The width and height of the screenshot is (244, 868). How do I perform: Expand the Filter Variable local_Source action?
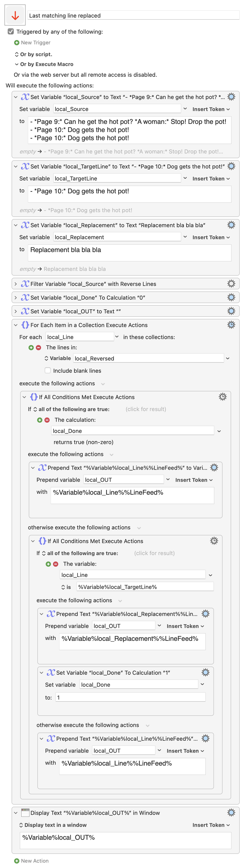pyautogui.click(x=15, y=284)
